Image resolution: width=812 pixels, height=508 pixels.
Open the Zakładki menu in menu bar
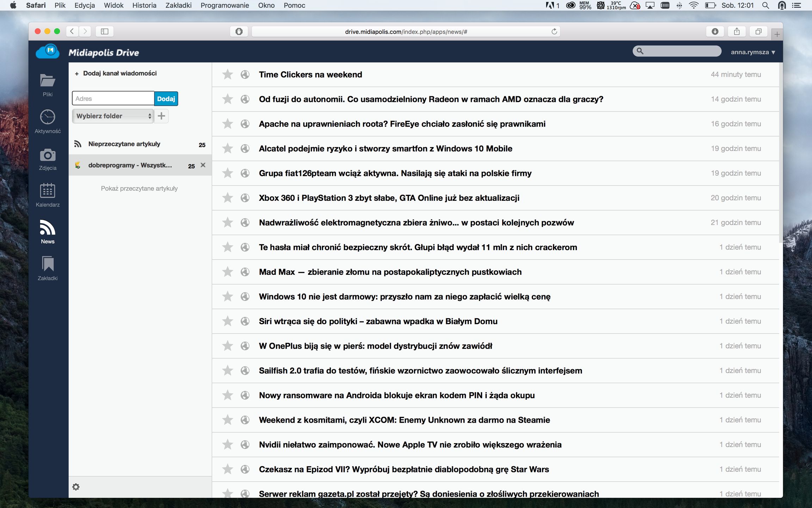click(x=178, y=5)
